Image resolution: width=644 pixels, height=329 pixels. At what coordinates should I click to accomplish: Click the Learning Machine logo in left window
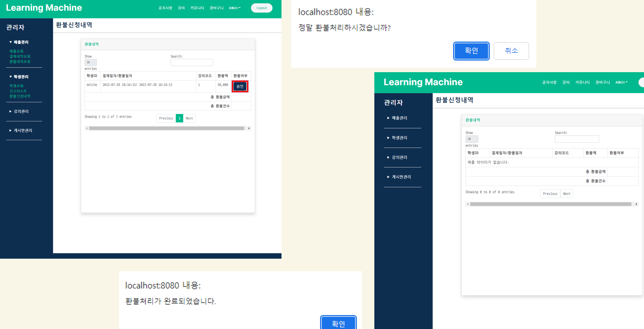click(44, 8)
